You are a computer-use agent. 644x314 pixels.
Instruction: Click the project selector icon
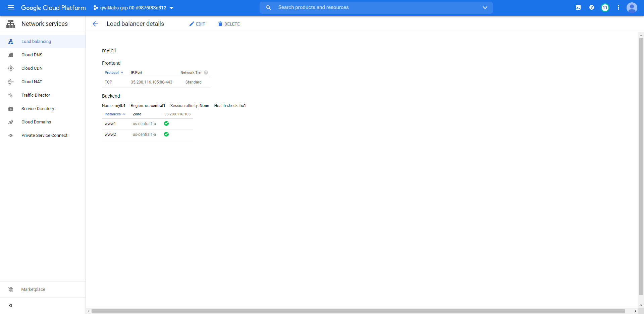coord(96,8)
